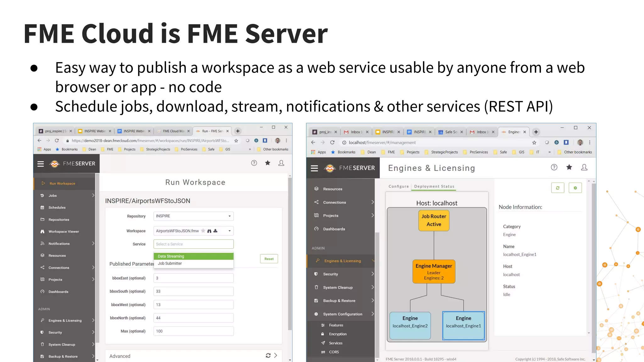
Task: Select Job Router Active node
Action: (434, 220)
